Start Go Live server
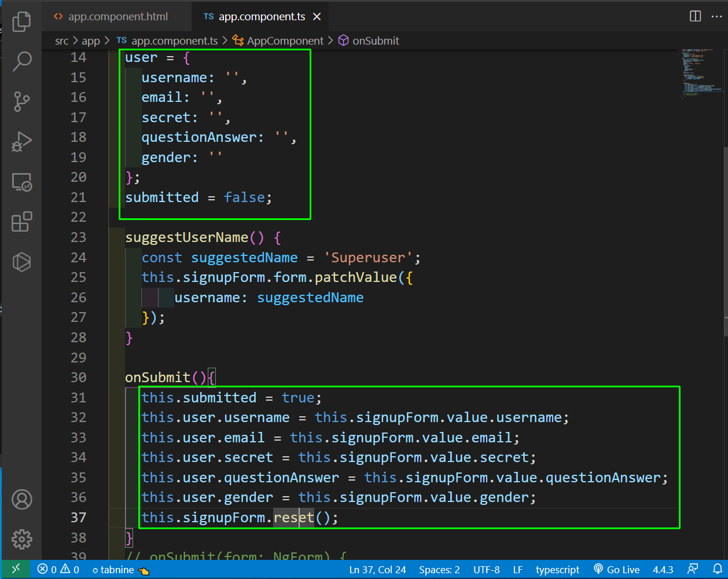This screenshot has height=579, width=728. tap(617, 570)
